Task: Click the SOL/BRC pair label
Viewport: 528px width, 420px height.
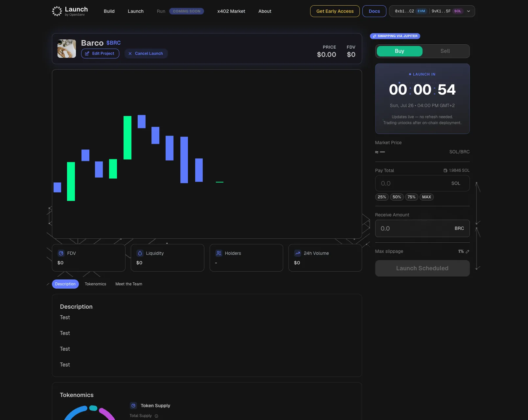Action: [459, 152]
